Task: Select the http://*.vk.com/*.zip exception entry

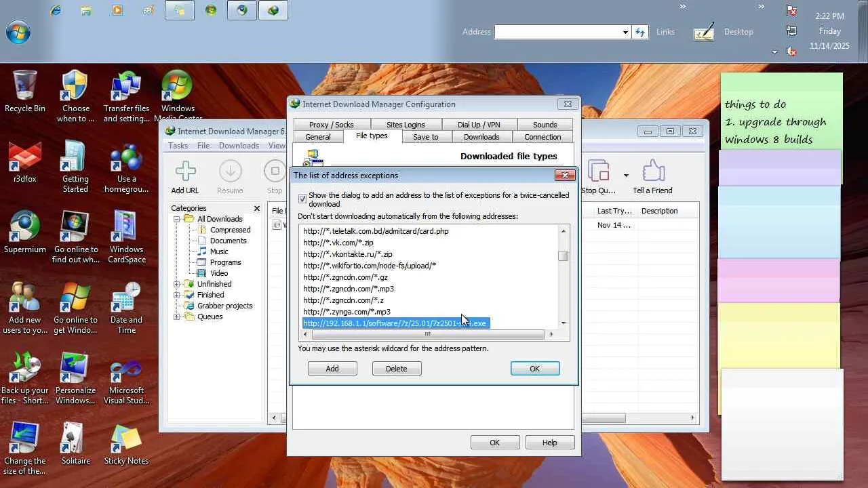Action: pos(338,243)
